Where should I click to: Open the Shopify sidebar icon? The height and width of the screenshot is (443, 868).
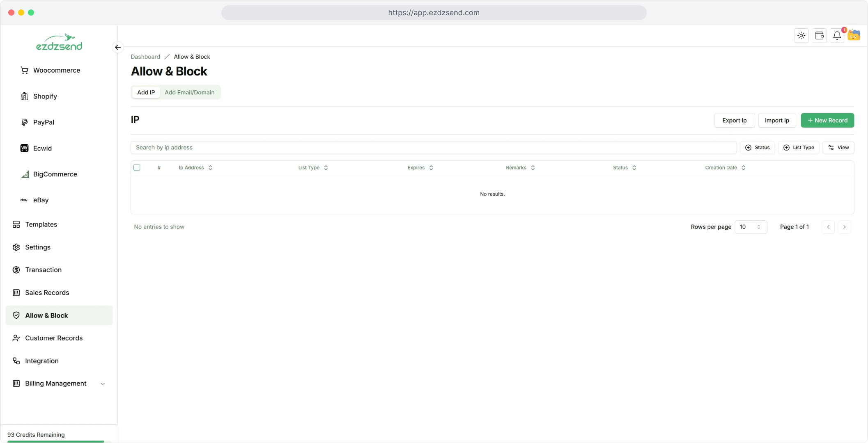tap(25, 96)
